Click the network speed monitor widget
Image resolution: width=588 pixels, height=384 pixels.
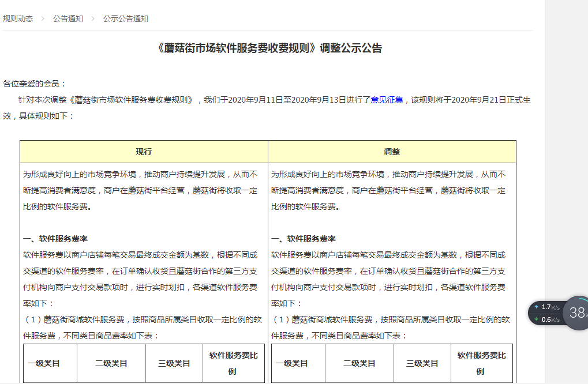(558, 313)
